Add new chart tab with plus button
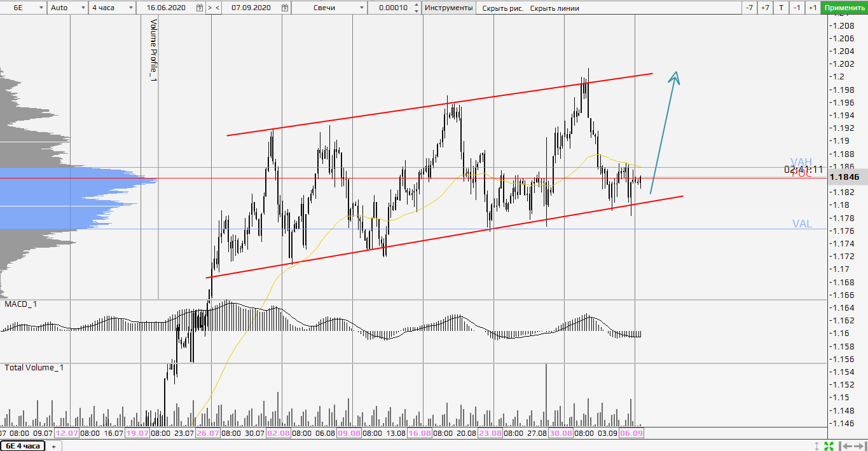The image size is (868, 451). click(53, 446)
